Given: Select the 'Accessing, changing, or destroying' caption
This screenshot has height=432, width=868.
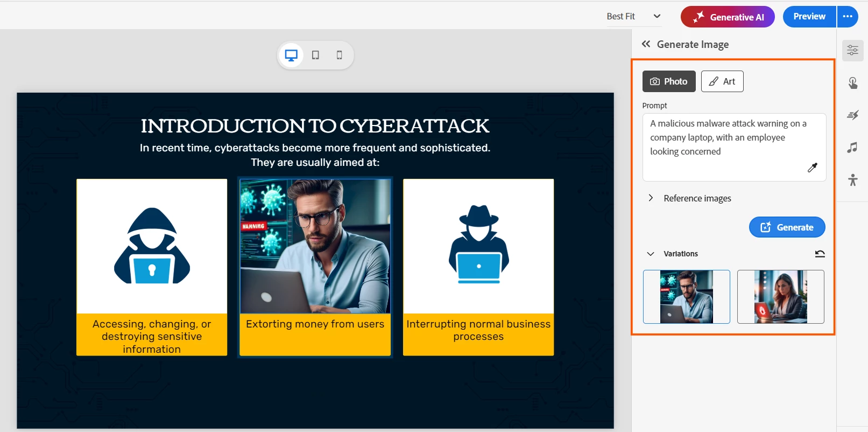Looking at the screenshot, I should [152, 336].
